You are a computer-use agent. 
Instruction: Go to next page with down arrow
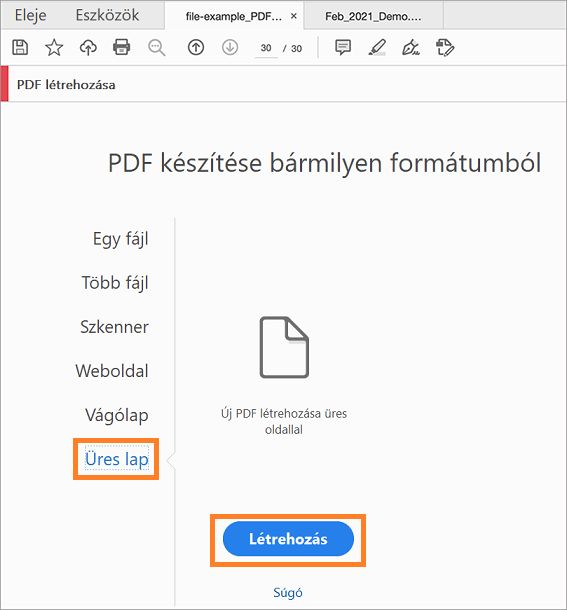coord(230,47)
